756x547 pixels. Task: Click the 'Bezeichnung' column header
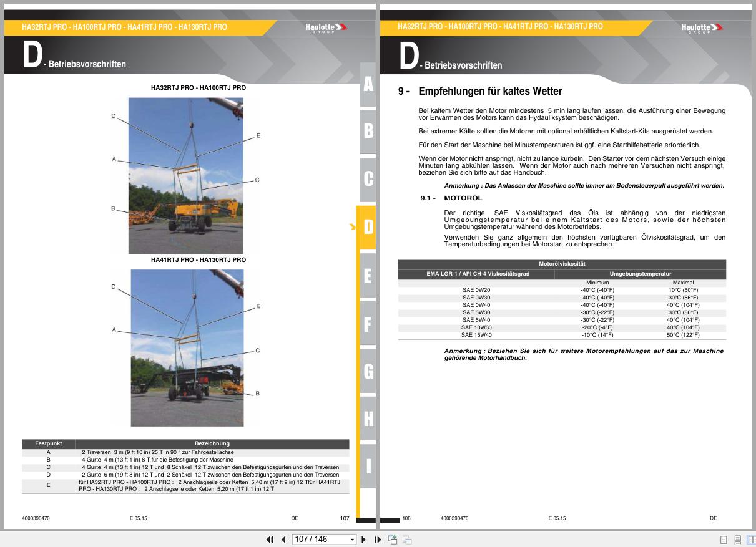[212, 443]
